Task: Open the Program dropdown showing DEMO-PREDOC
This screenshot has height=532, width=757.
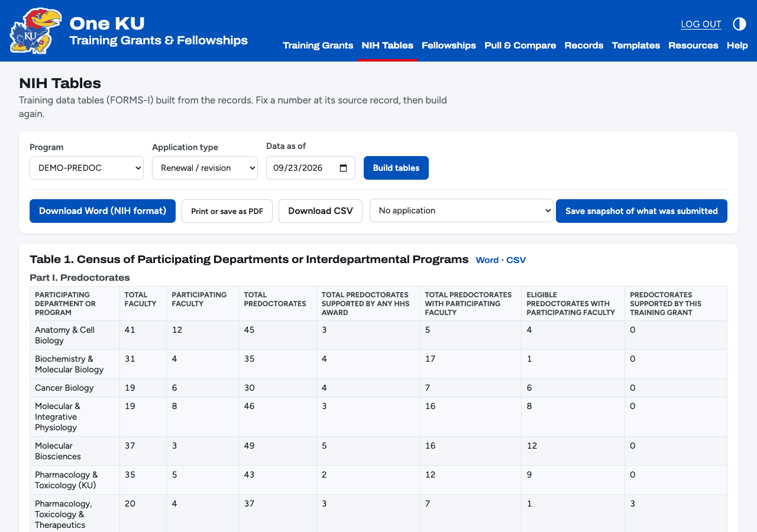Action: (86, 168)
